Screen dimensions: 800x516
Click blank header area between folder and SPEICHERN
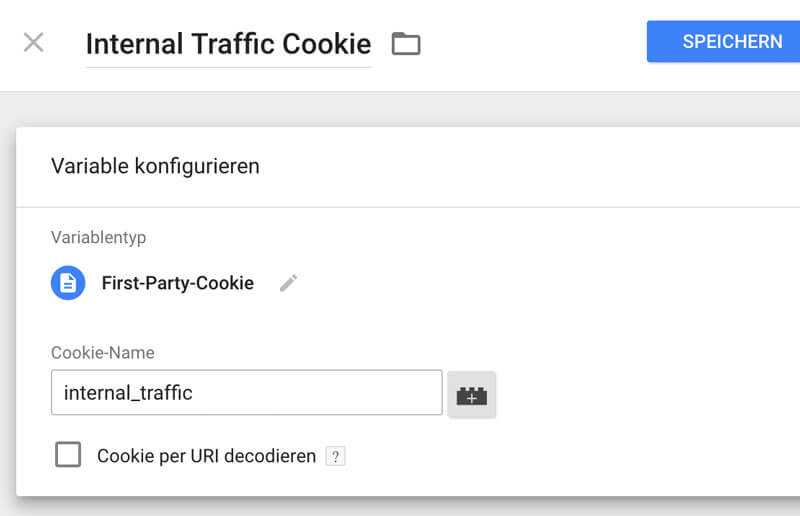(x=533, y=43)
